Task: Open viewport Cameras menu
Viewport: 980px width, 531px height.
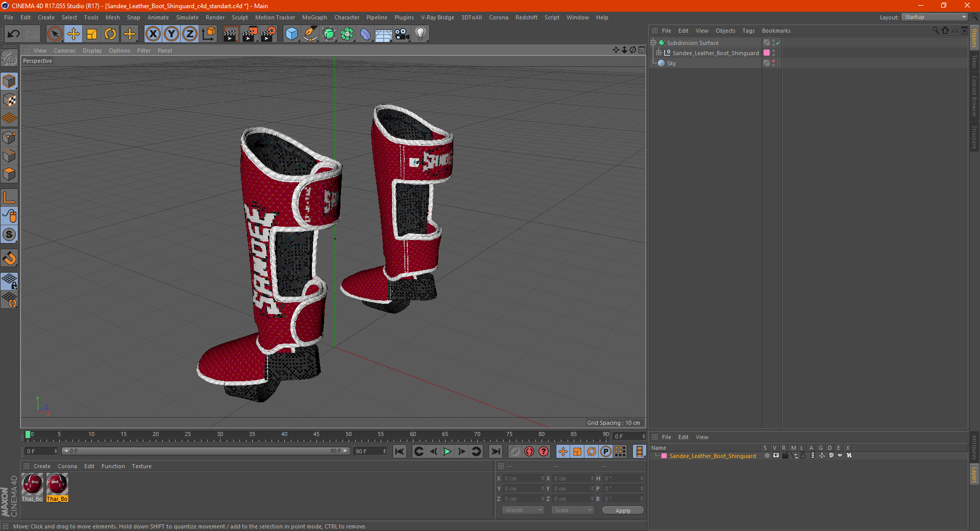Action: click(x=64, y=51)
